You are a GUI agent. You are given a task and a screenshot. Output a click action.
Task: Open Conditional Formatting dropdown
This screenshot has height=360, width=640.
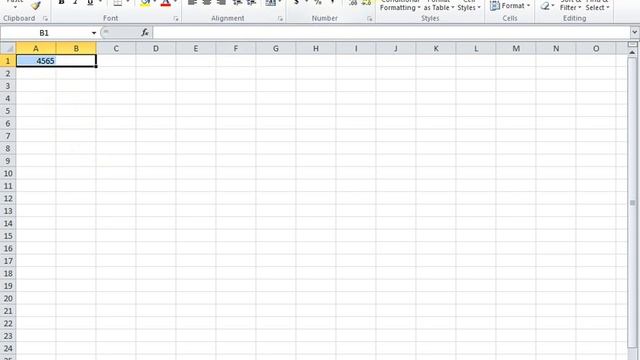pyautogui.click(x=400, y=5)
